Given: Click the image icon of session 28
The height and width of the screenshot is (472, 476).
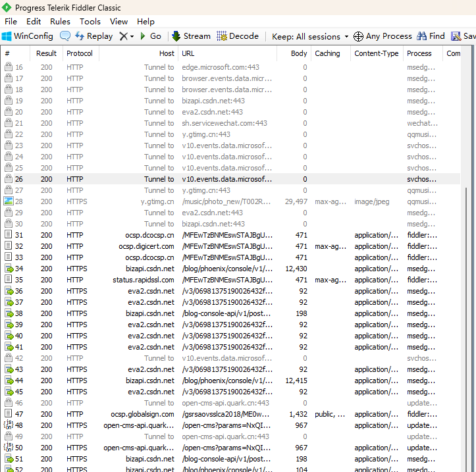Looking at the screenshot, I should [x=9, y=201].
